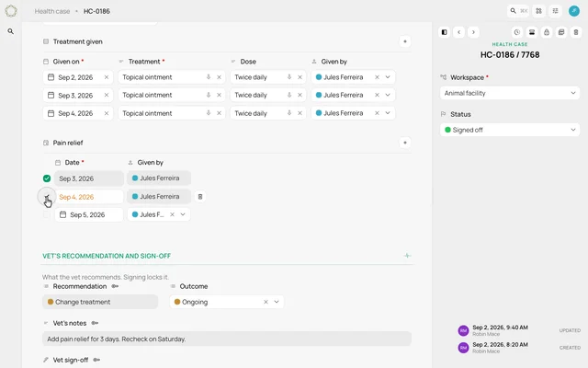
Task: Click the Twice daily field in Sep 4 row
Action: pos(267,113)
